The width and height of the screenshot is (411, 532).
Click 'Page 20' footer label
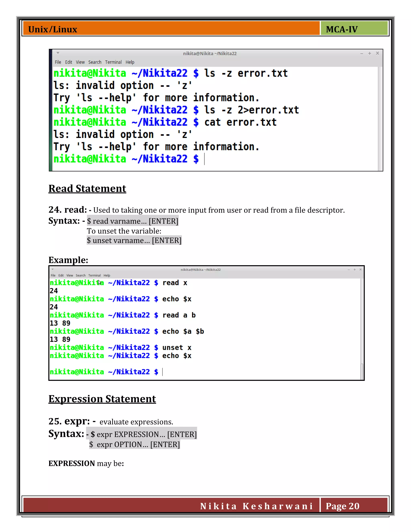[343, 506]
